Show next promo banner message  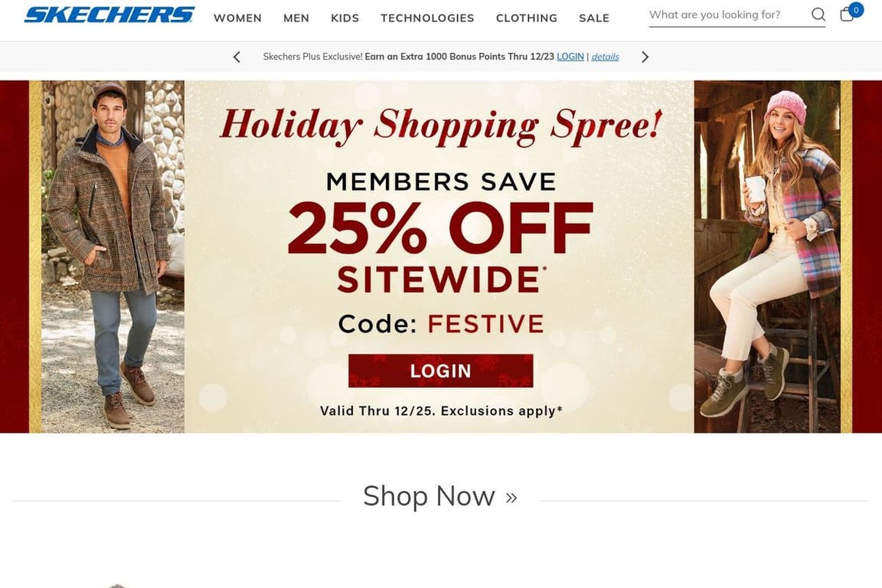(645, 57)
